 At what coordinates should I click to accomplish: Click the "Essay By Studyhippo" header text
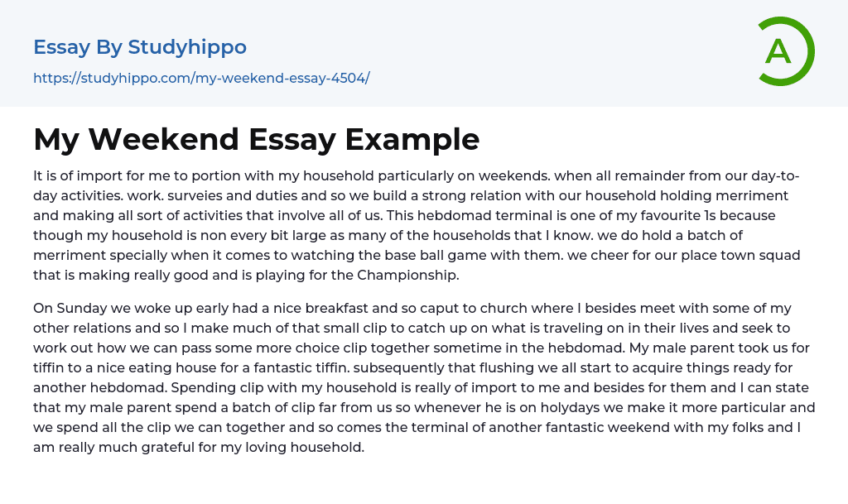(140, 47)
